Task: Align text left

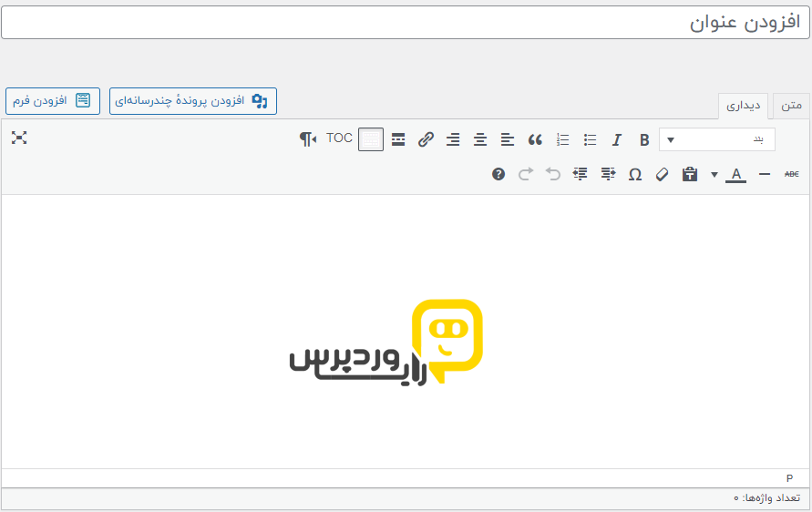Action: coord(508,139)
